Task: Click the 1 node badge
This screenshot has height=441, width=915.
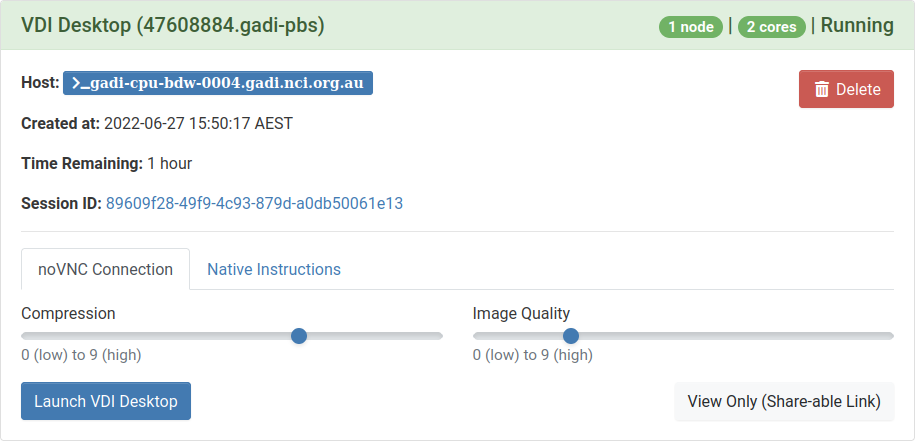Action: point(691,27)
